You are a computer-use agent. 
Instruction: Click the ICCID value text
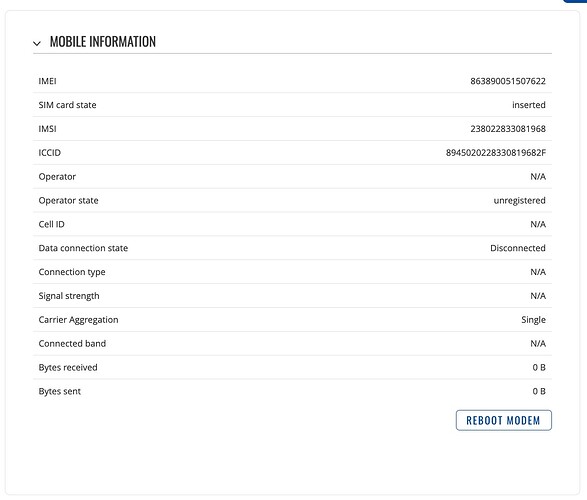point(496,153)
